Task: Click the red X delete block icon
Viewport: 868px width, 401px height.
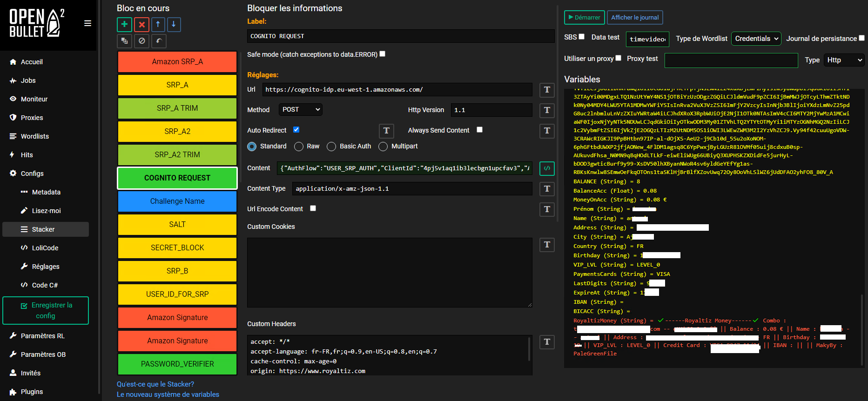Action: pos(141,24)
